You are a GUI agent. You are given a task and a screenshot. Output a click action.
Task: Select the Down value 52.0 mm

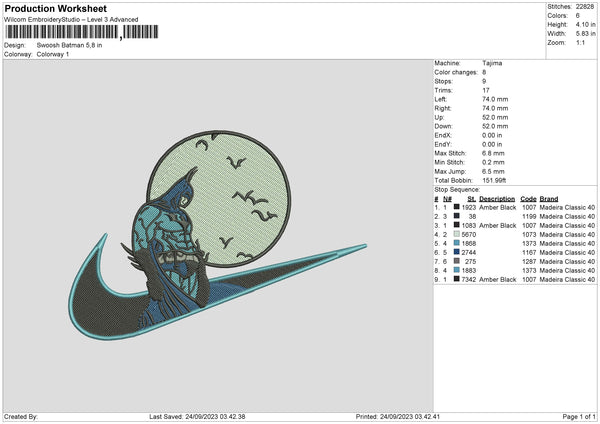click(495, 126)
